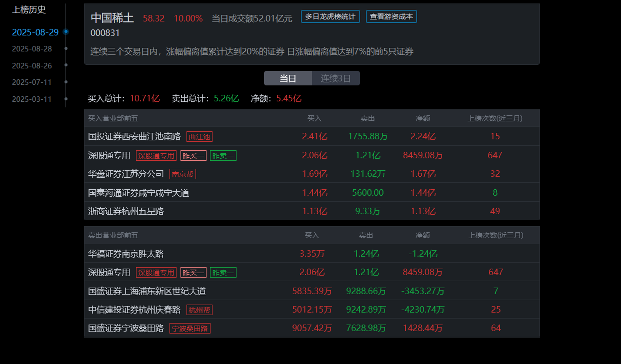Click 1755.88万 sell amount
621x364 pixels.
click(x=368, y=136)
